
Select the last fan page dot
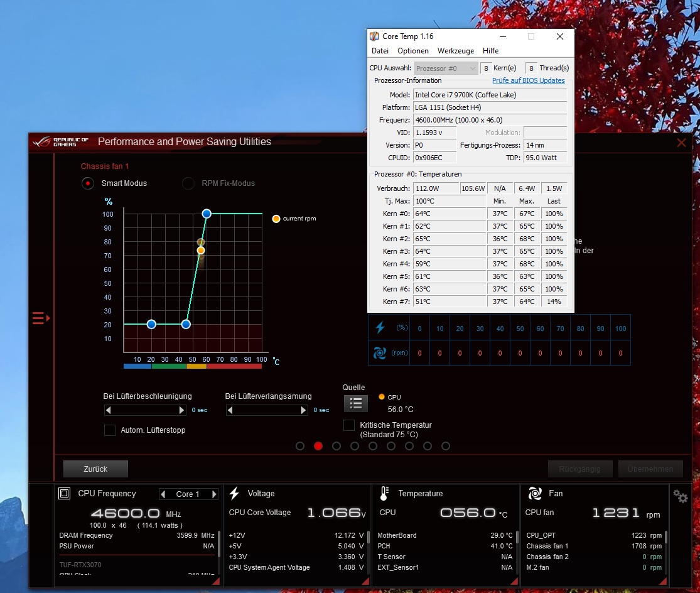(x=446, y=446)
